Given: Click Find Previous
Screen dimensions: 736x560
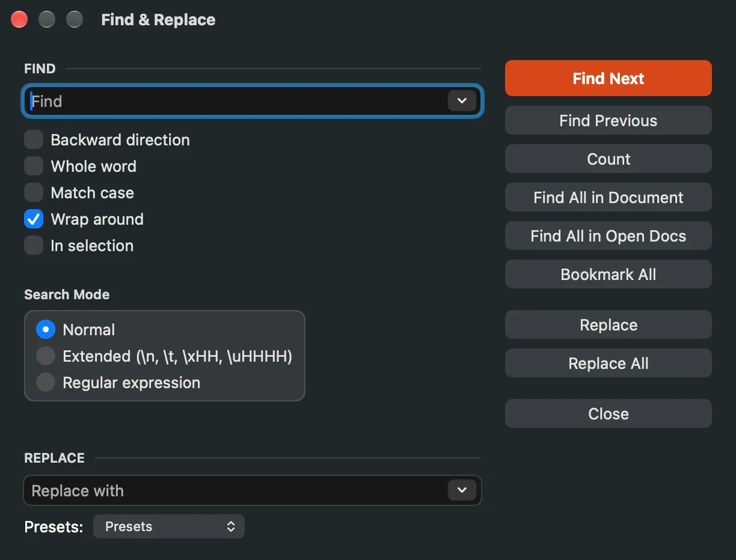Looking at the screenshot, I should (x=609, y=121).
